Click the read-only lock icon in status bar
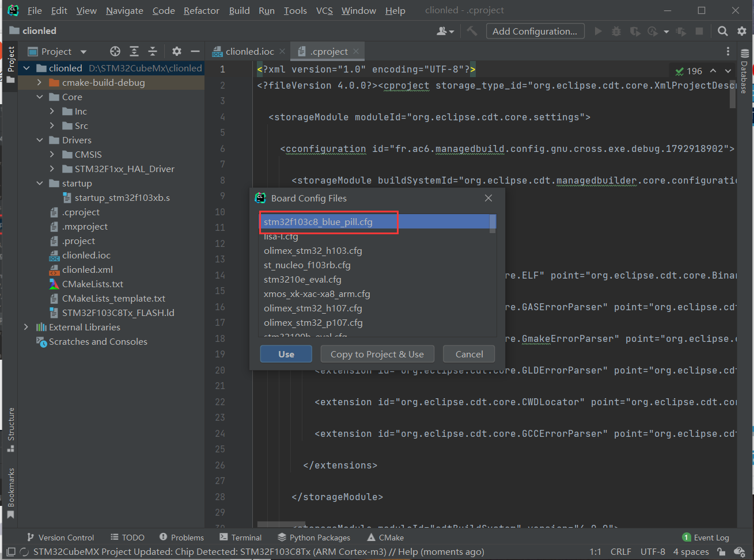The image size is (754, 560). 722,552
